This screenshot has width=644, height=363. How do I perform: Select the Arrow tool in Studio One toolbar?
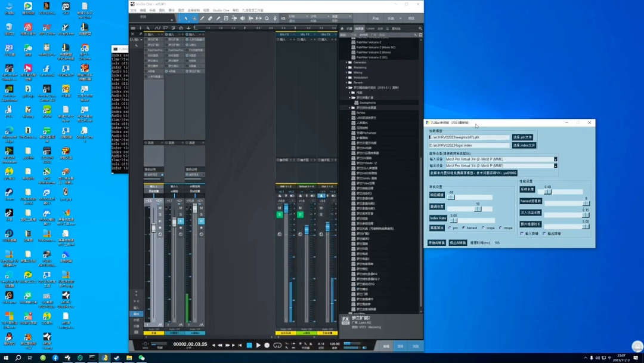tap(185, 18)
